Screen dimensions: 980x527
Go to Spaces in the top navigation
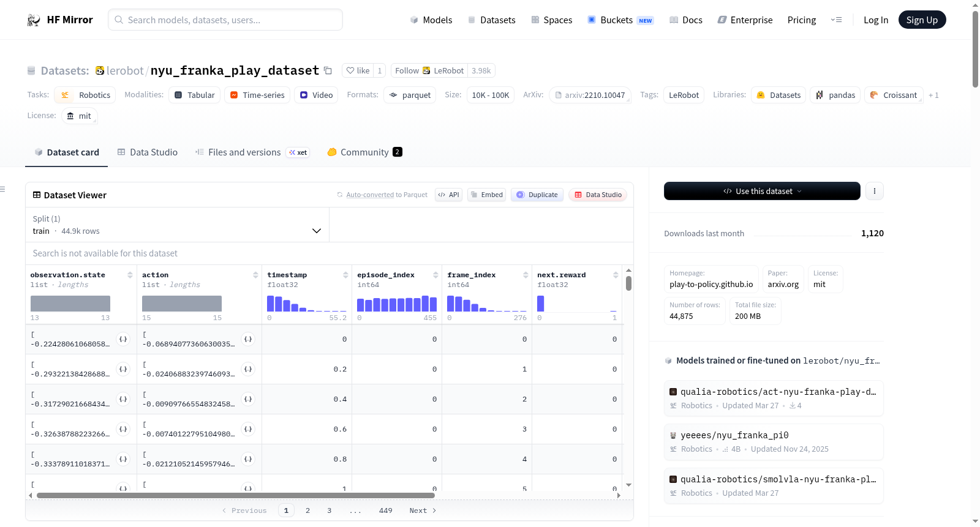[551, 20]
